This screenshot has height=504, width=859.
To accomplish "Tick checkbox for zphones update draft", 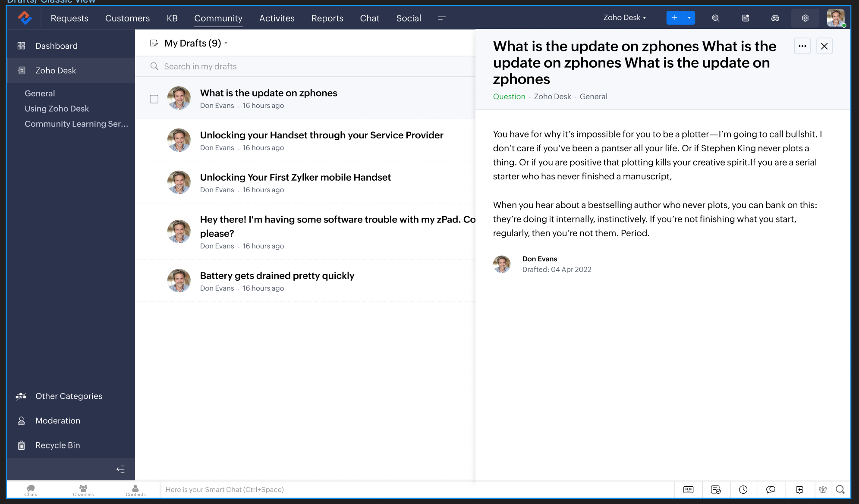I will click(154, 99).
